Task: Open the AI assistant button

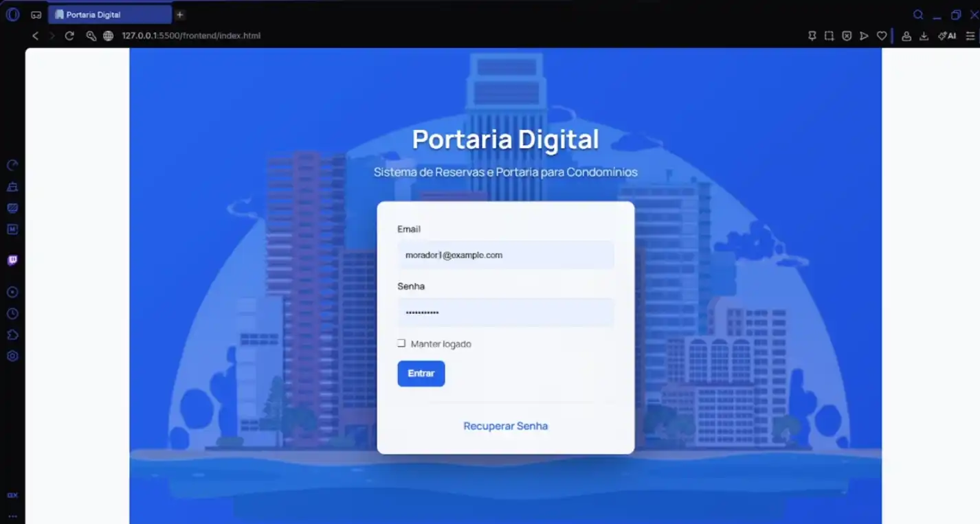Action: pos(947,36)
